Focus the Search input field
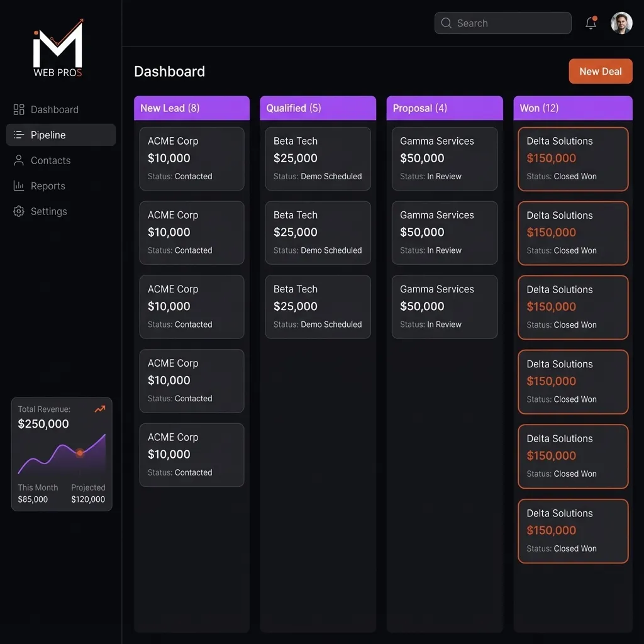The width and height of the screenshot is (644, 644). pyautogui.click(x=509, y=23)
